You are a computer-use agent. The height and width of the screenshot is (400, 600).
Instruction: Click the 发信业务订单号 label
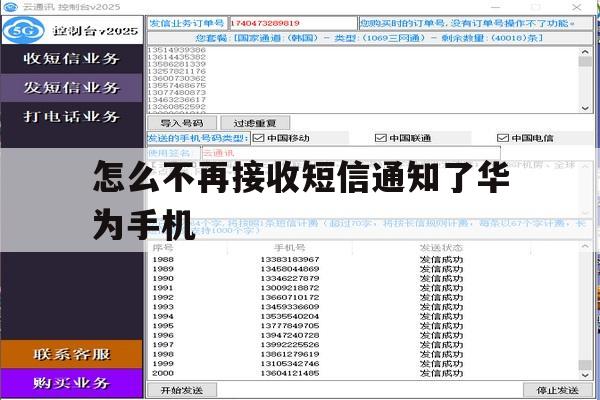point(187,23)
